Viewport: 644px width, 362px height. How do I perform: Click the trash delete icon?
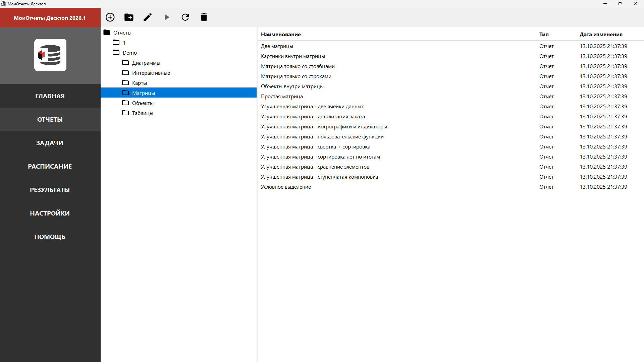[x=204, y=17]
